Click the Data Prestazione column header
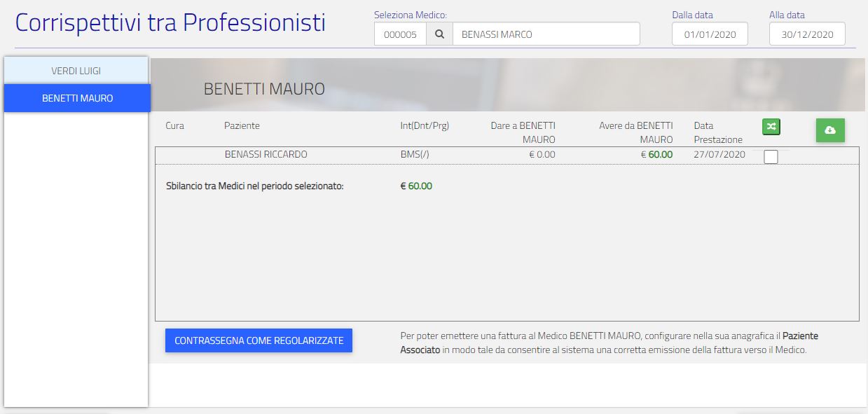The image size is (868, 414). click(x=717, y=132)
